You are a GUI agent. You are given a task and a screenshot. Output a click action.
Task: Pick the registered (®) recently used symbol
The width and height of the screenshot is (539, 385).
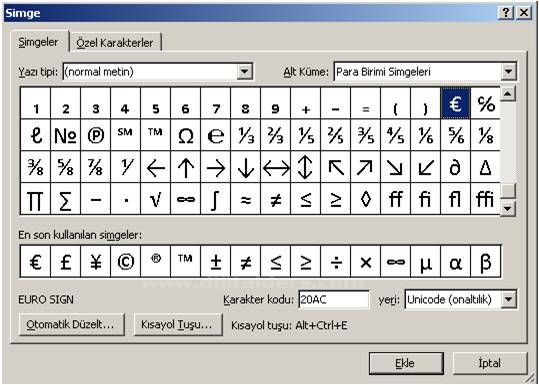pyautogui.click(x=155, y=262)
